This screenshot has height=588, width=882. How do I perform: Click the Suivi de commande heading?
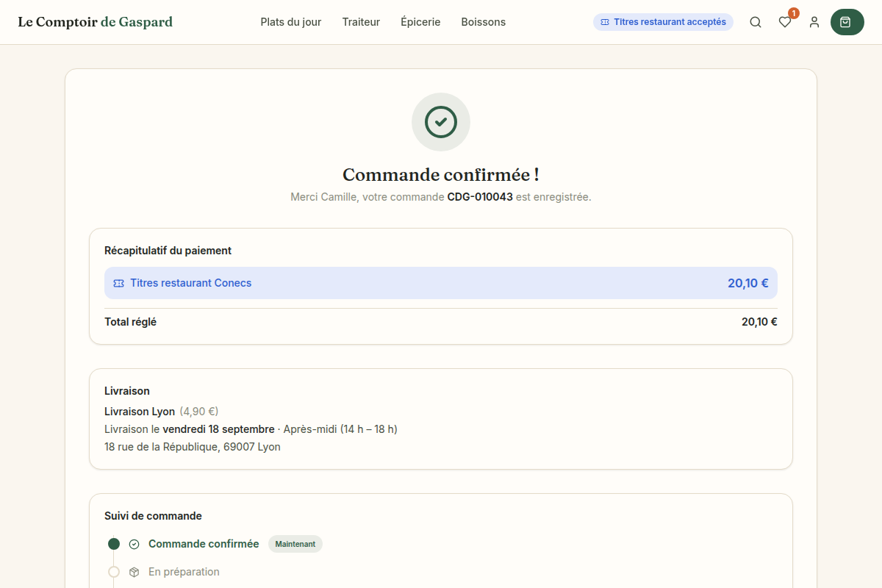tap(153, 516)
